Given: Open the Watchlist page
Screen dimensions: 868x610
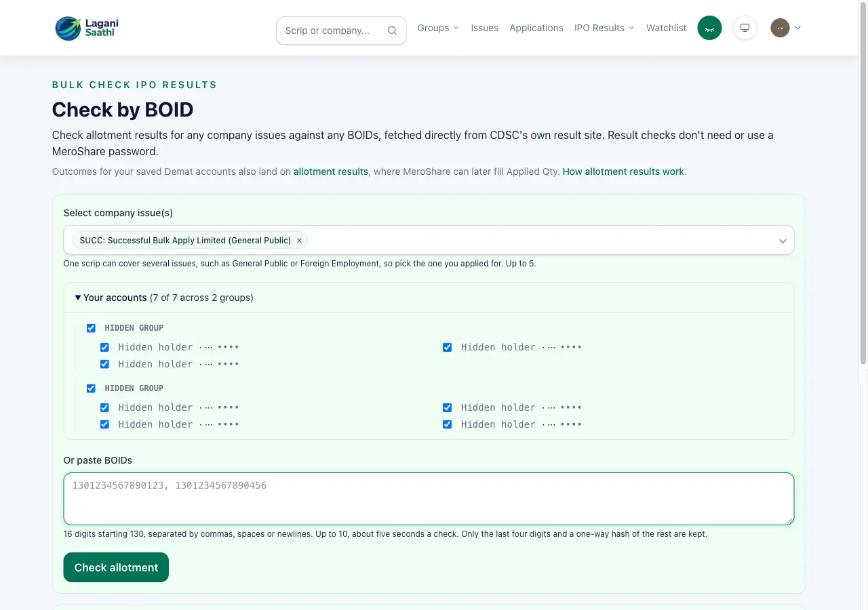Looking at the screenshot, I should pos(666,28).
